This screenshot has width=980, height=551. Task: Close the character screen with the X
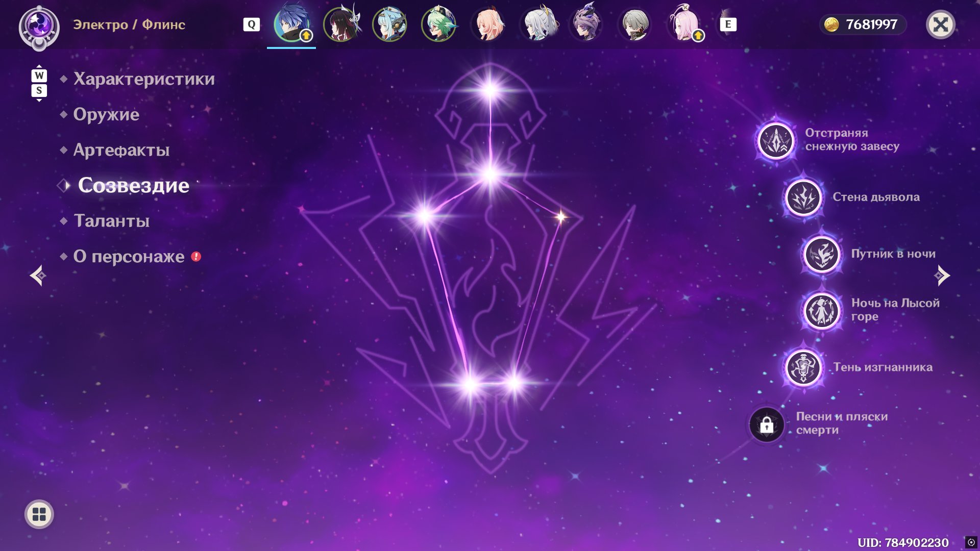(941, 24)
